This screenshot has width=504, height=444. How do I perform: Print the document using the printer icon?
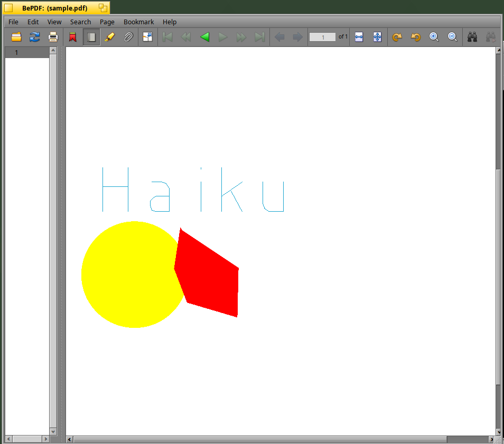pyautogui.click(x=53, y=37)
